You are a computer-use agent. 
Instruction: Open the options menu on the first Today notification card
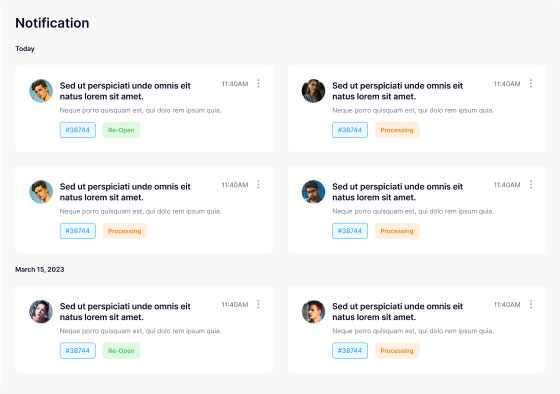259,84
